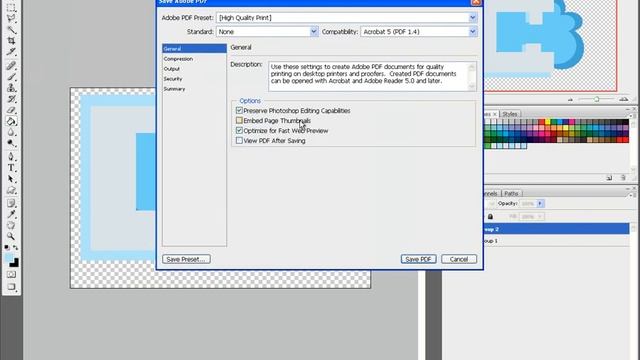Viewport: 640px width, 360px height.
Task: Open the layer Fill dropdown
Action: pos(540,216)
